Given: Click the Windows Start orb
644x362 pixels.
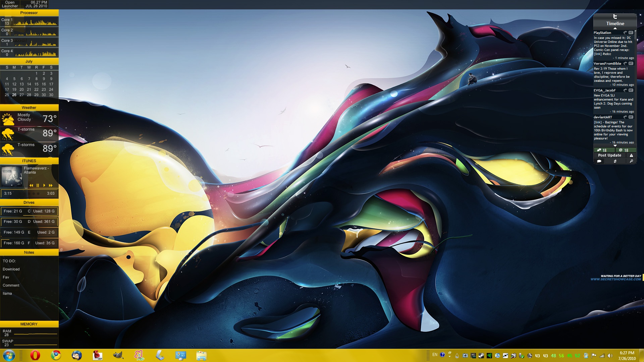Looking at the screenshot, I should click(9, 355).
